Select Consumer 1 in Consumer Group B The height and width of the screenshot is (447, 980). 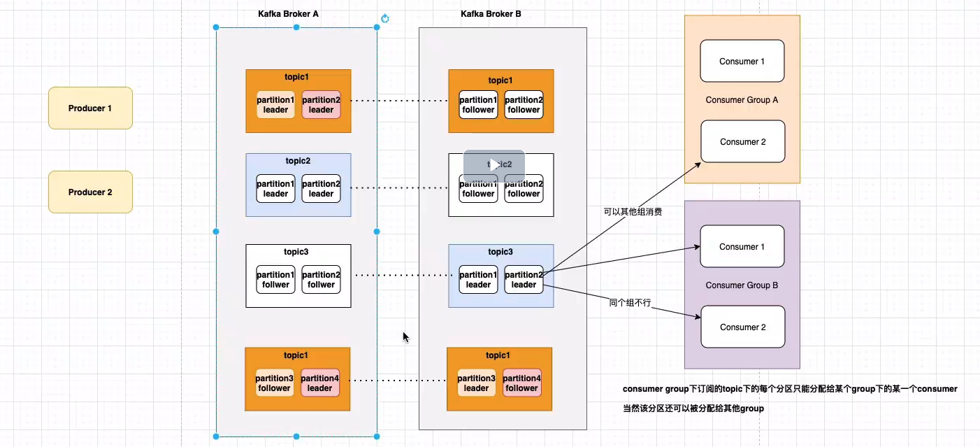(x=742, y=246)
